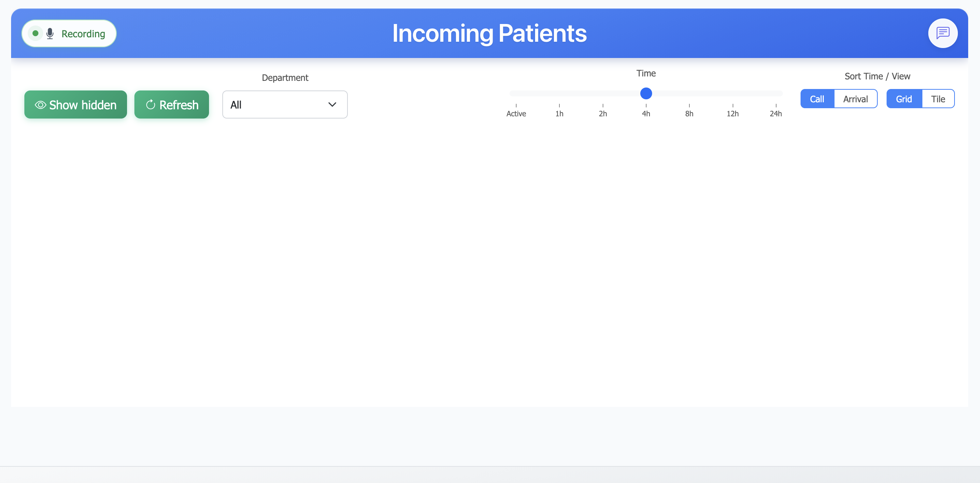Click the 24h tick mark on the timeline
The width and height of the screenshot is (980, 483).
click(776, 107)
